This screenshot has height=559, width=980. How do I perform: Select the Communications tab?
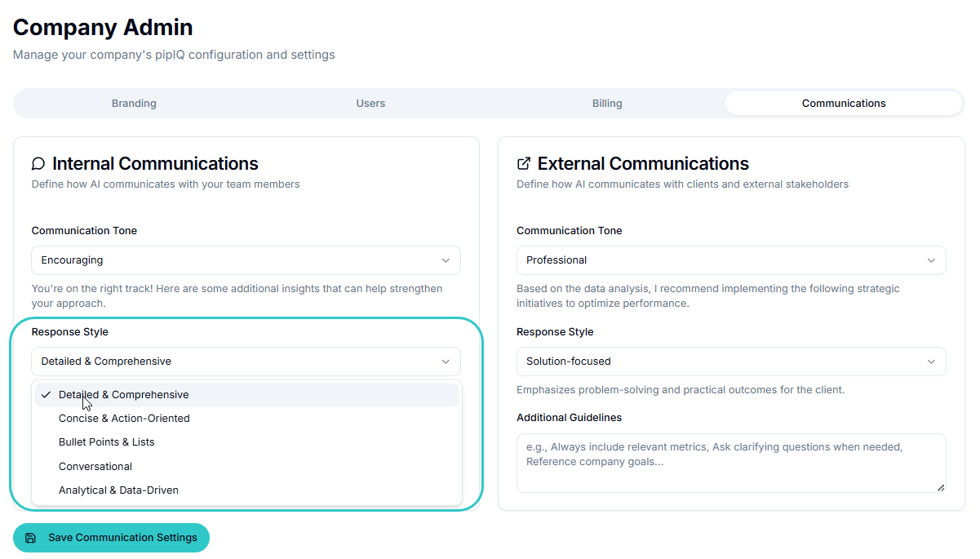click(x=844, y=104)
